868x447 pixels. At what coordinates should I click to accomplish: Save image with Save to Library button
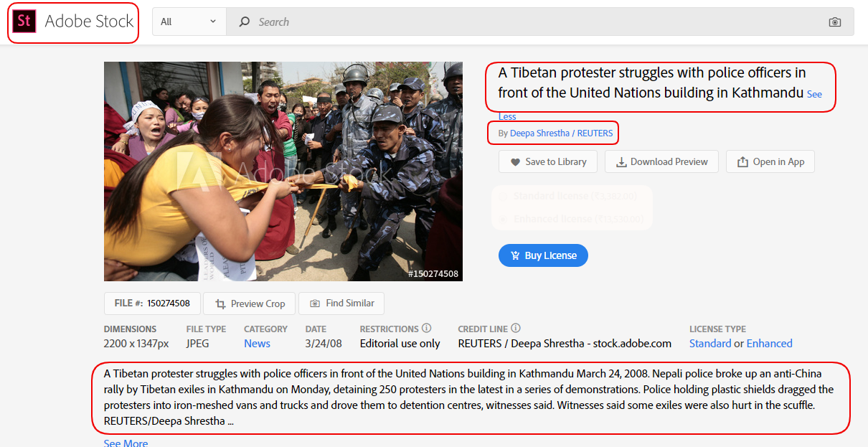(x=548, y=161)
